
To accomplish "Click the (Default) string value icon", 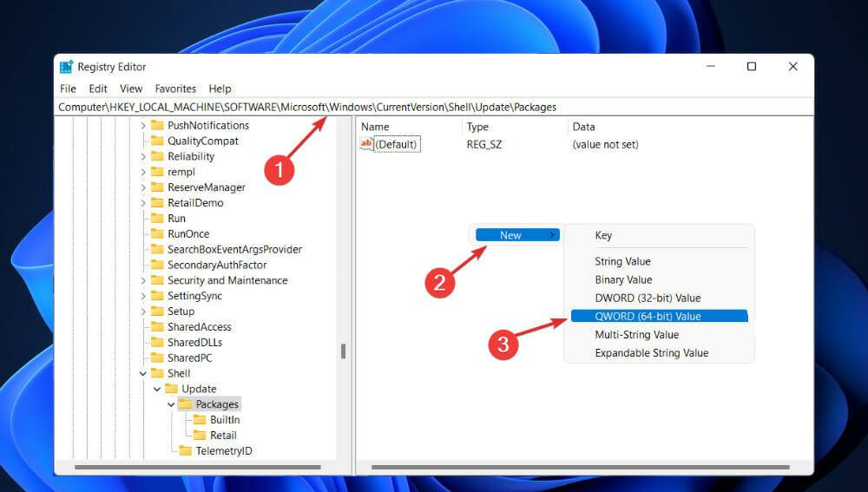I will pos(367,144).
